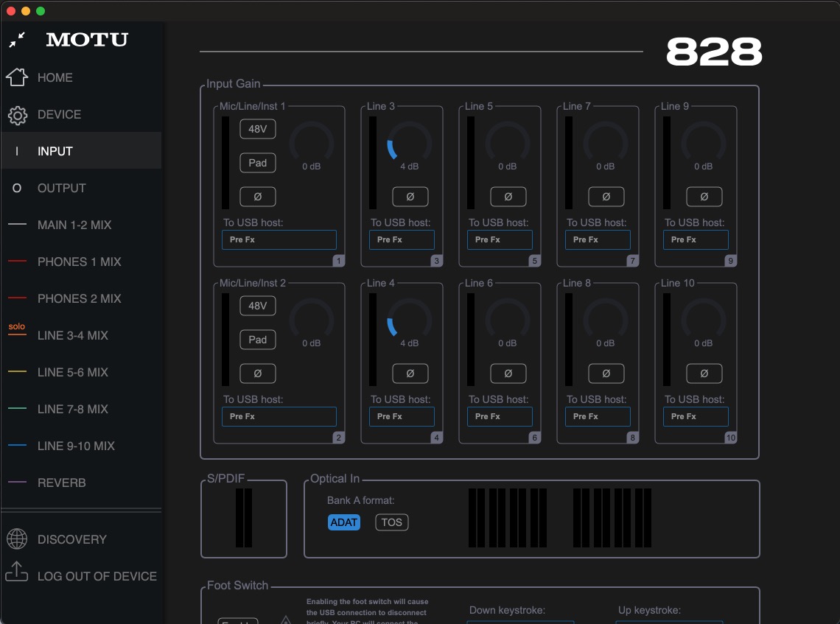Click the Discovery globe icon

[17, 539]
